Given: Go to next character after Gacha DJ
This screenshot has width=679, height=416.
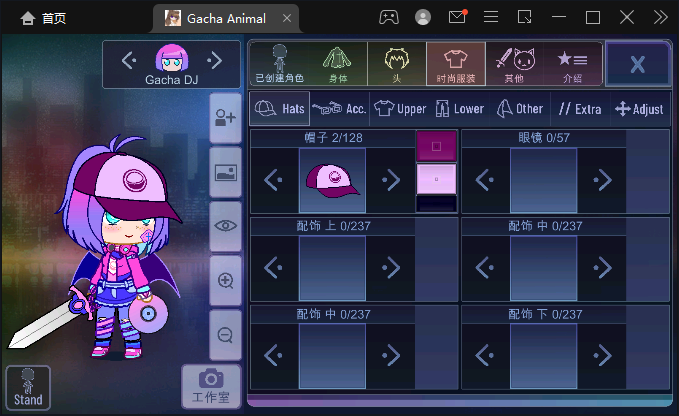Looking at the screenshot, I should coord(214,60).
